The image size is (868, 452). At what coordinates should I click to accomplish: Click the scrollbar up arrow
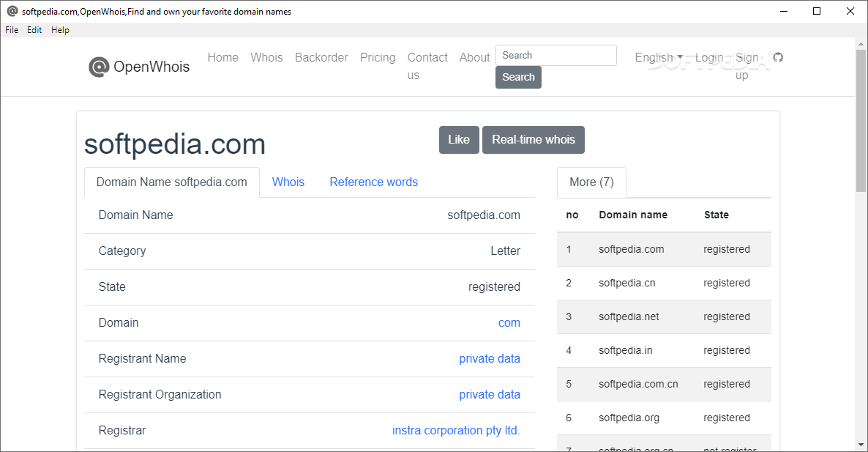click(861, 43)
